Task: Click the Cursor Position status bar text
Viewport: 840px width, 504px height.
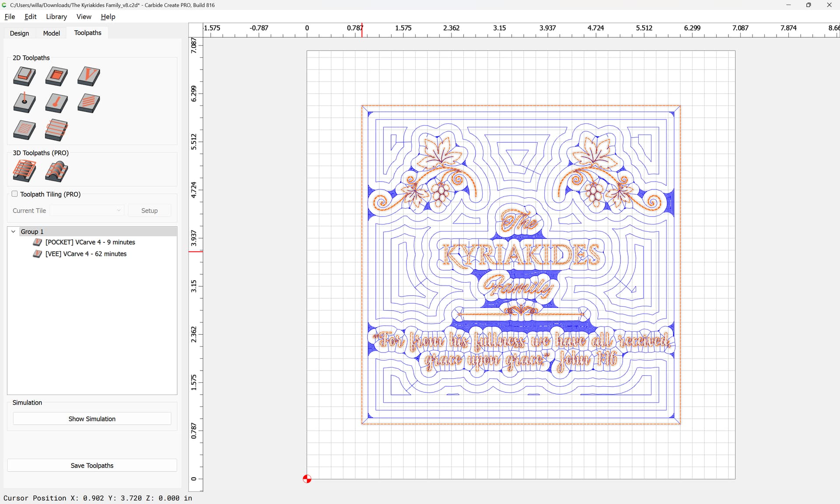Action: (98, 498)
